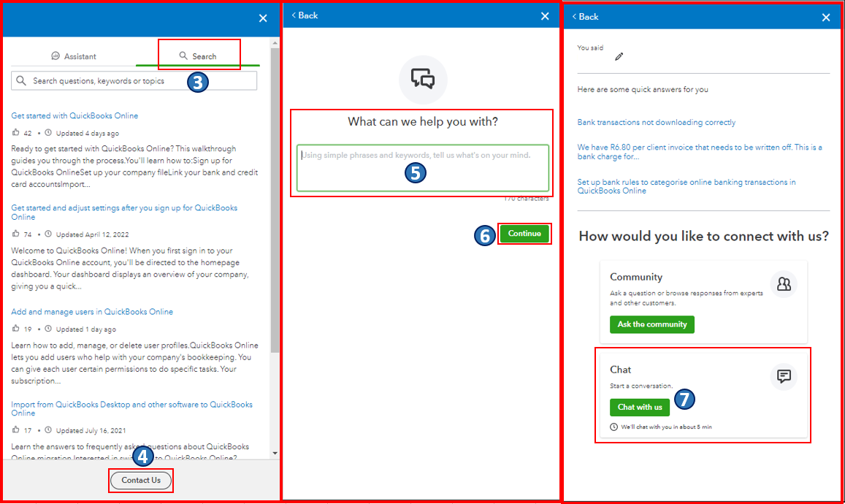
Task: Click the chat bubbles icon in middle panel
Action: point(422,79)
